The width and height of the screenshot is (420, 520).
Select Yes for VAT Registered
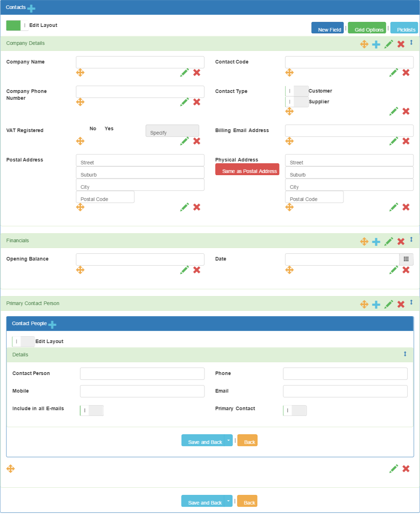point(109,128)
